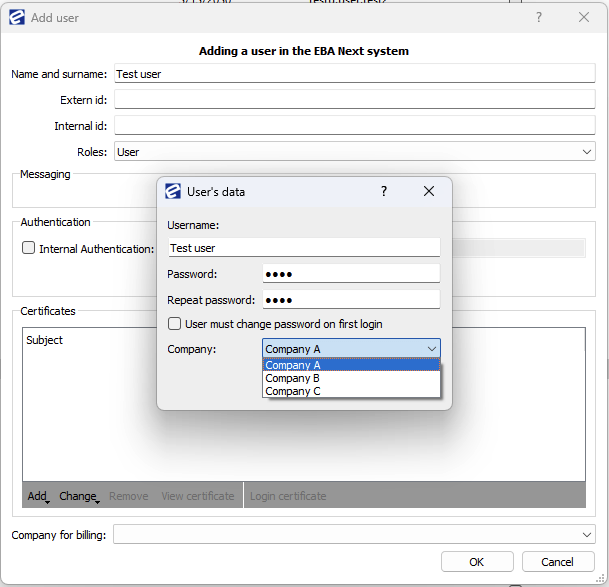Select Company A from the list
The height and width of the screenshot is (587, 609).
pos(350,365)
